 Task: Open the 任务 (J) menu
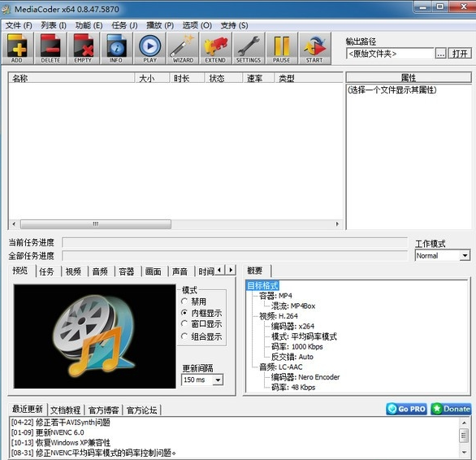pos(124,25)
